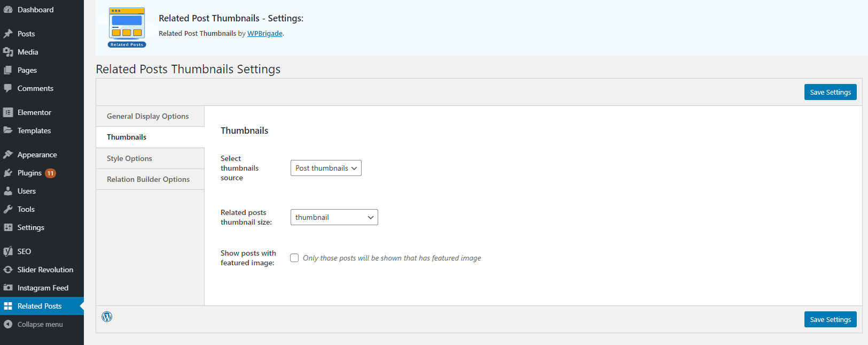Click the top Save Settings button
This screenshot has width=868, height=345.
pyautogui.click(x=830, y=92)
